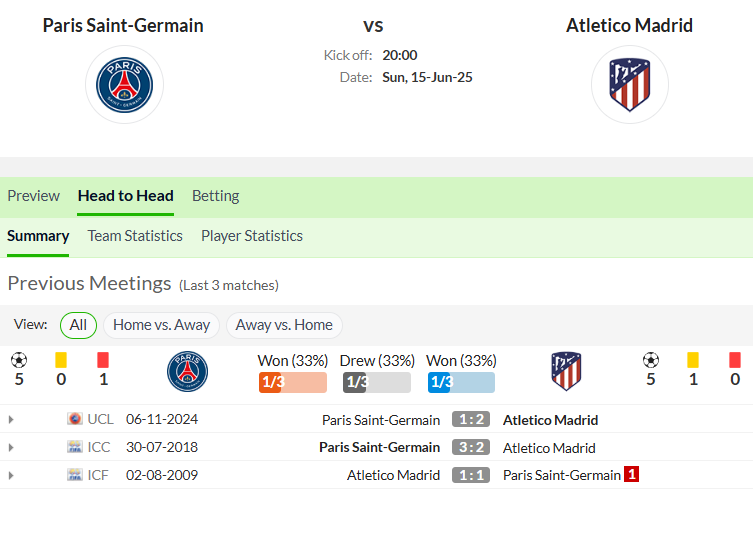Open the Preview tab
The width and height of the screenshot is (753, 538).
(34, 196)
